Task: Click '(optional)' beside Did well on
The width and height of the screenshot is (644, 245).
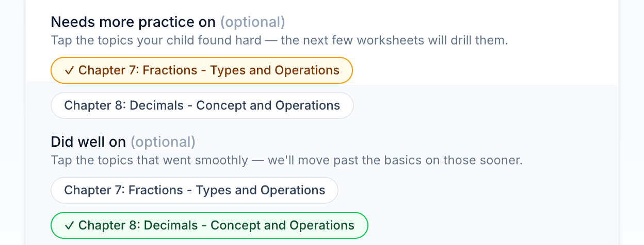Action: tap(163, 142)
